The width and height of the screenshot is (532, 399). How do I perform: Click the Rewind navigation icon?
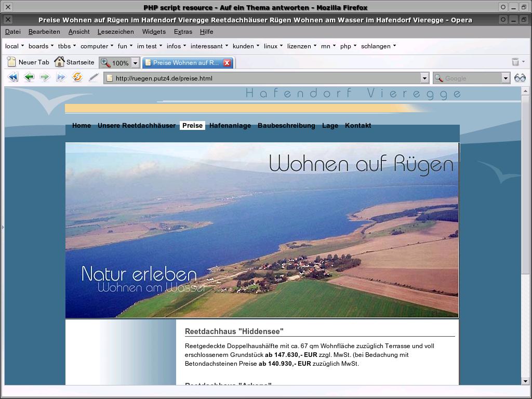(13, 77)
